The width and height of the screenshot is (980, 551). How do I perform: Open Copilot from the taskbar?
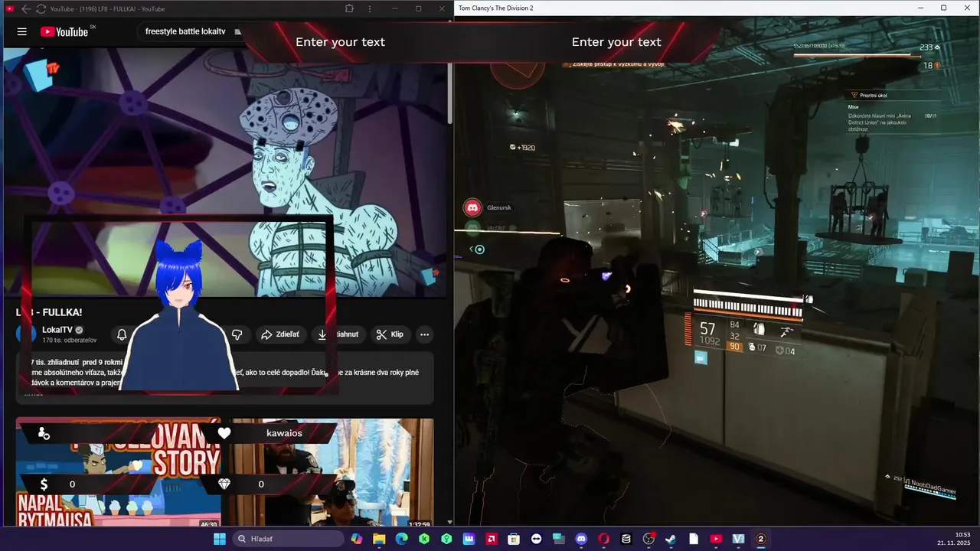[357, 539]
